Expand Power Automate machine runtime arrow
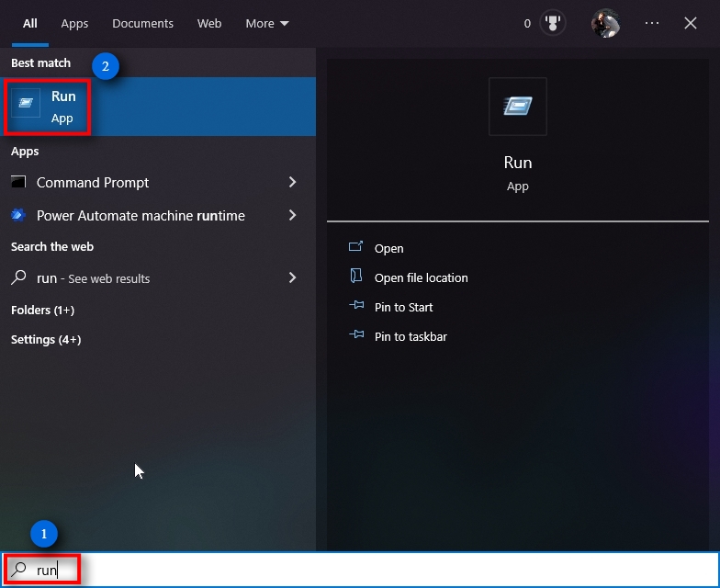 click(x=292, y=215)
